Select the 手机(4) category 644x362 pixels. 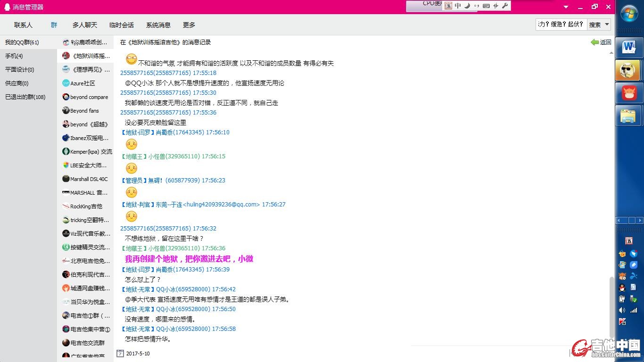pos(28,56)
